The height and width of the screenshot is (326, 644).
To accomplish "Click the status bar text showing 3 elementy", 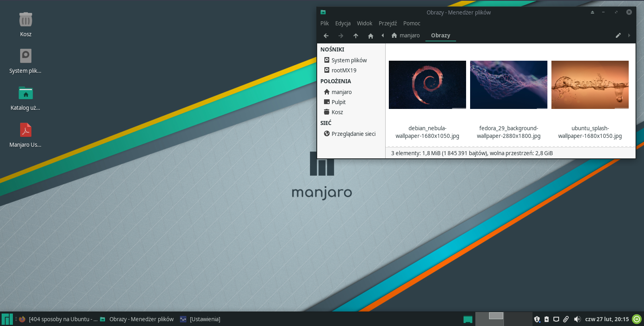I will coord(472,153).
